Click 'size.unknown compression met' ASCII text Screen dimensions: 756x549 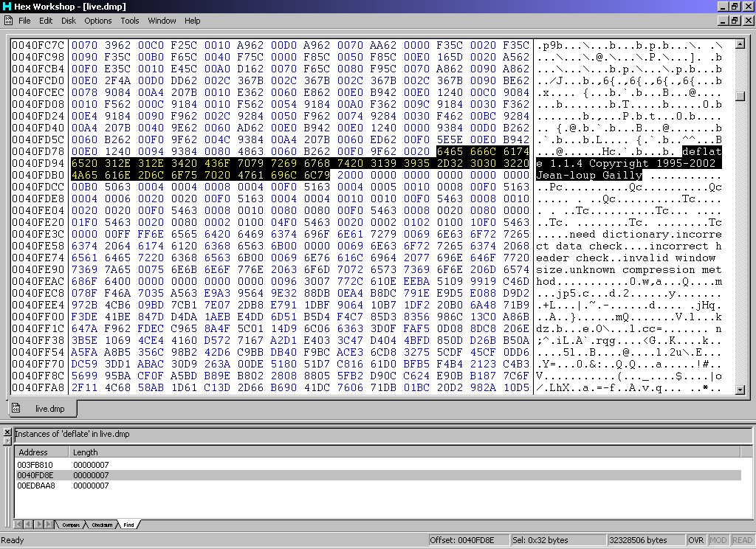(x=629, y=269)
